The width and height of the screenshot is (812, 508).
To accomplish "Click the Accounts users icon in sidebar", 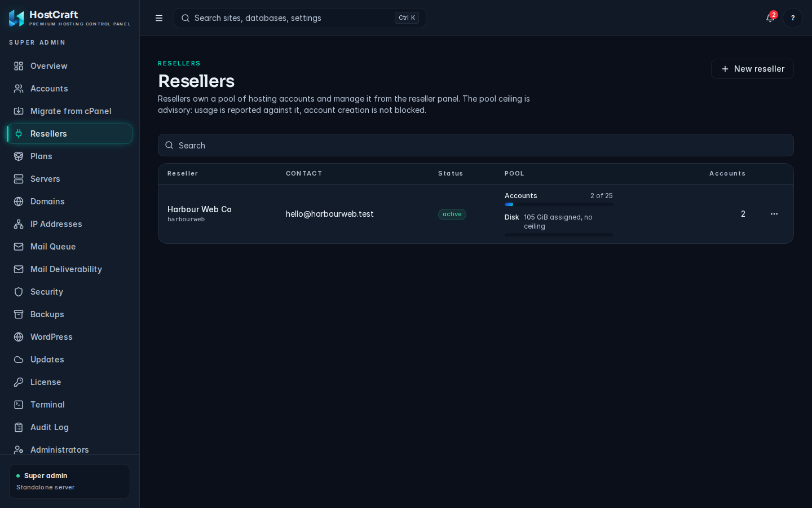I will point(19,89).
